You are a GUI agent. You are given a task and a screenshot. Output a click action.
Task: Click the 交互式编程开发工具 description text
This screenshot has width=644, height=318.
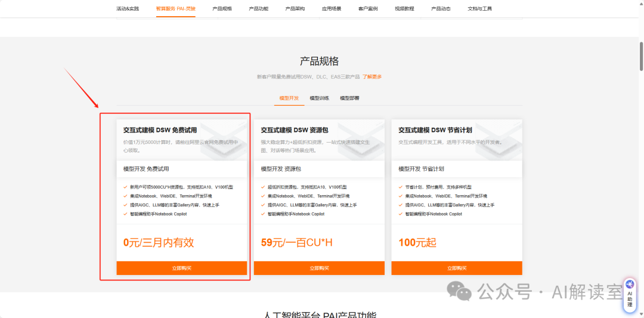(x=450, y=143)
